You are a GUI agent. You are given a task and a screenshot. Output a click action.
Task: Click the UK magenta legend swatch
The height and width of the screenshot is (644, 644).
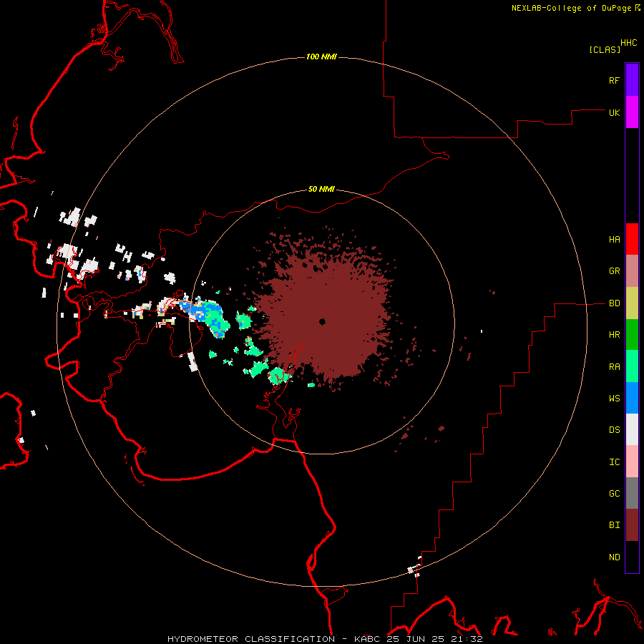(632, 112)
